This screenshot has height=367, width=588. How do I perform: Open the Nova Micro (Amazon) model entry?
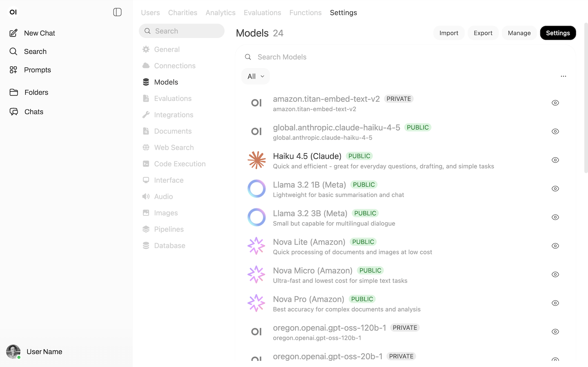(x=404, y=275)
